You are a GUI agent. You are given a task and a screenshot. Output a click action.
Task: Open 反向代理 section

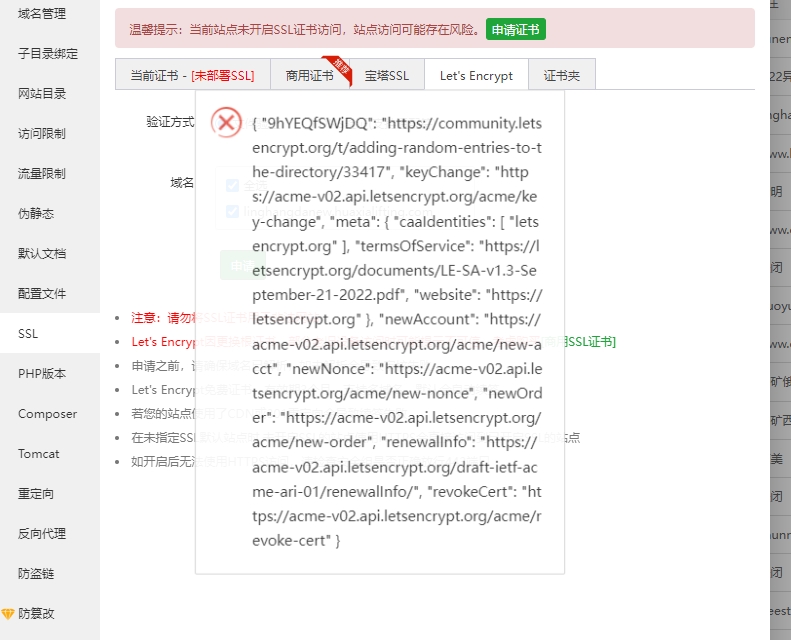(x=42, y=534)
